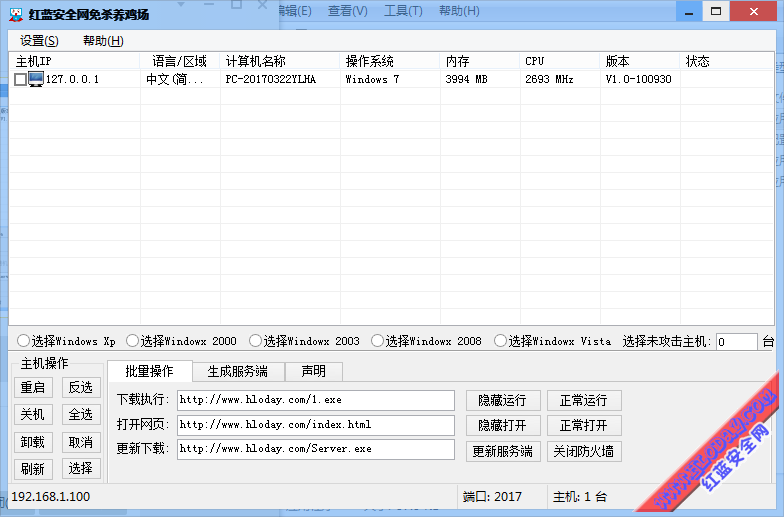784x517 pixels.
Task: Click the V1.0-100930 version cell
Action: [638, 79]
